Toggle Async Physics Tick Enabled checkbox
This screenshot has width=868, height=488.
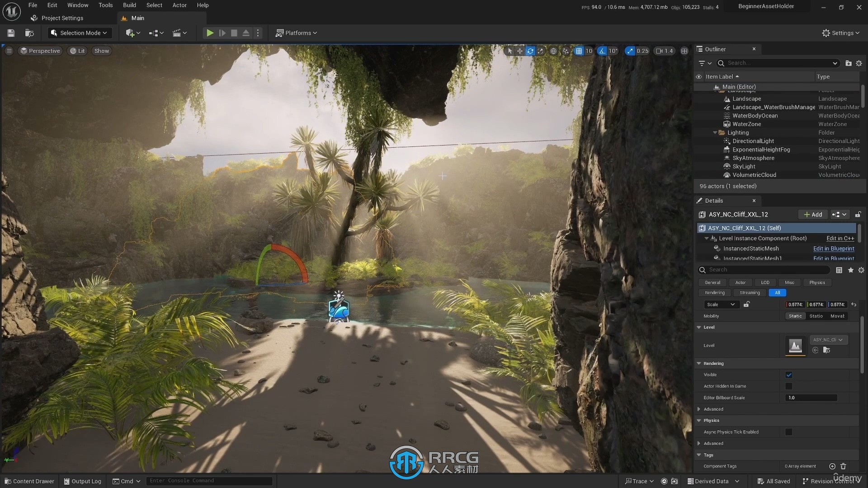pyautogui.click(x=789, y=432)
